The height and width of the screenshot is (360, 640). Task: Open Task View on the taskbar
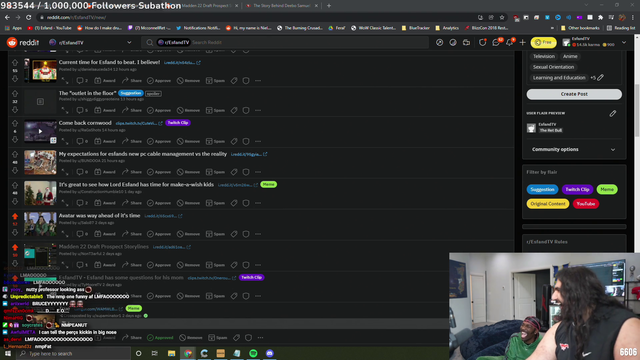155,353
